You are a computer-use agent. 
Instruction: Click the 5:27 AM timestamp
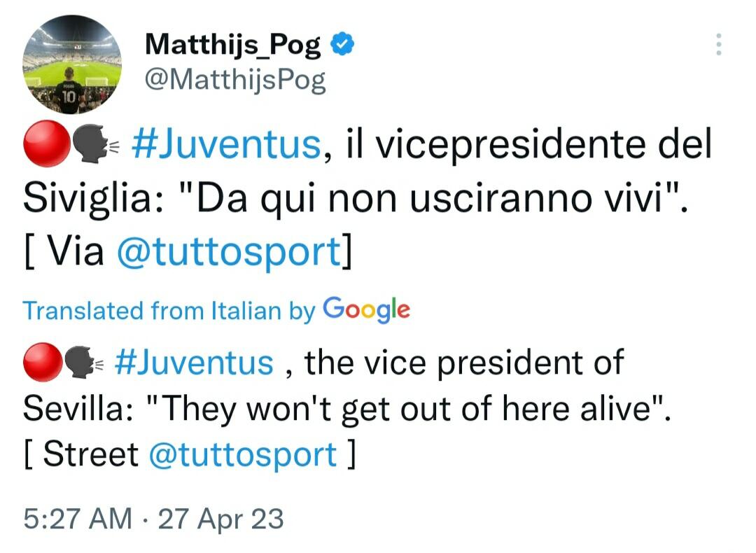pyautogui.click(x=77, y=519)
